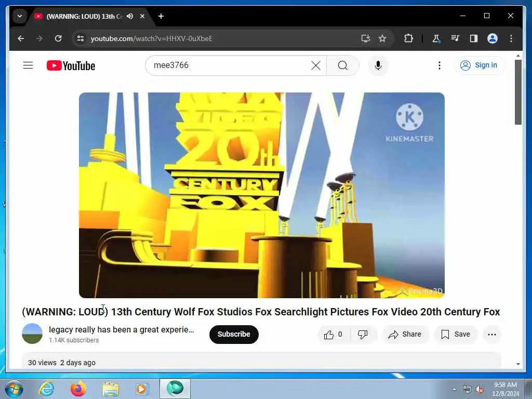
Task: Open the media controls icon
Action: 455,38
